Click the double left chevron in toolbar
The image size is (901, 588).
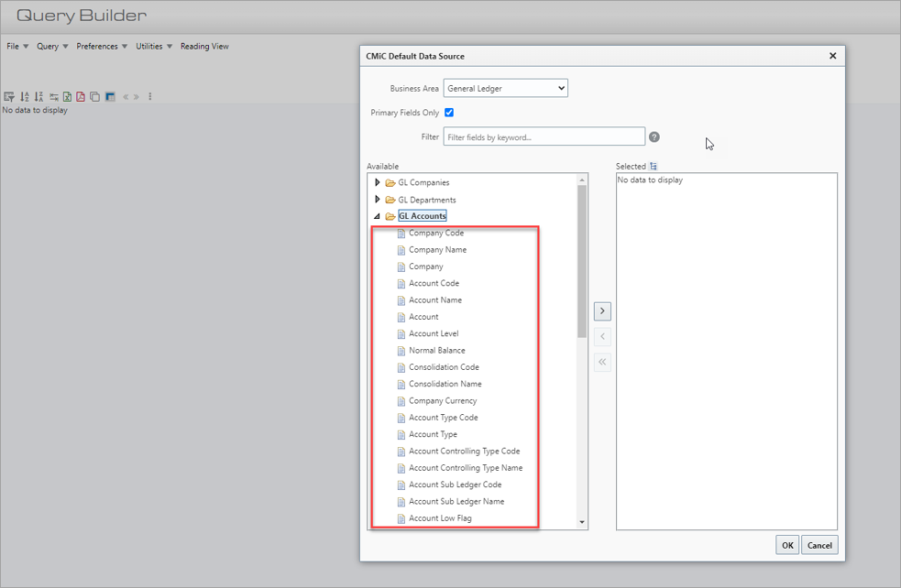click(x=125, y=97)
